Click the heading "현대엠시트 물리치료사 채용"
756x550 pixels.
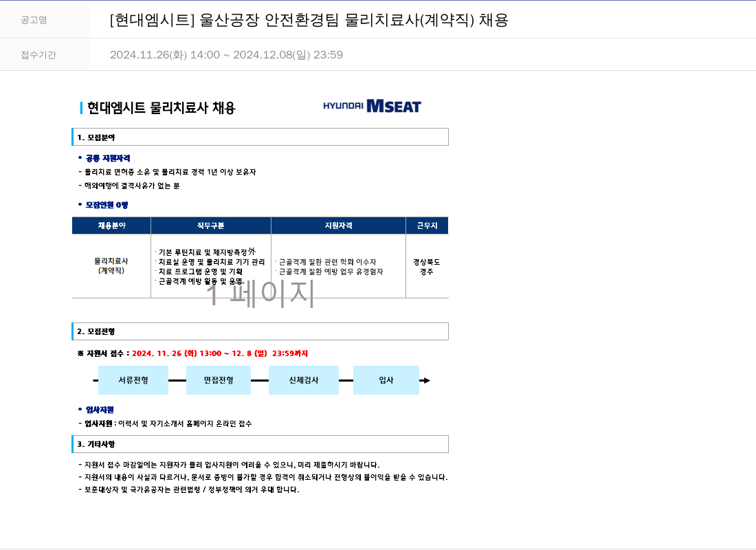(161, 108)
